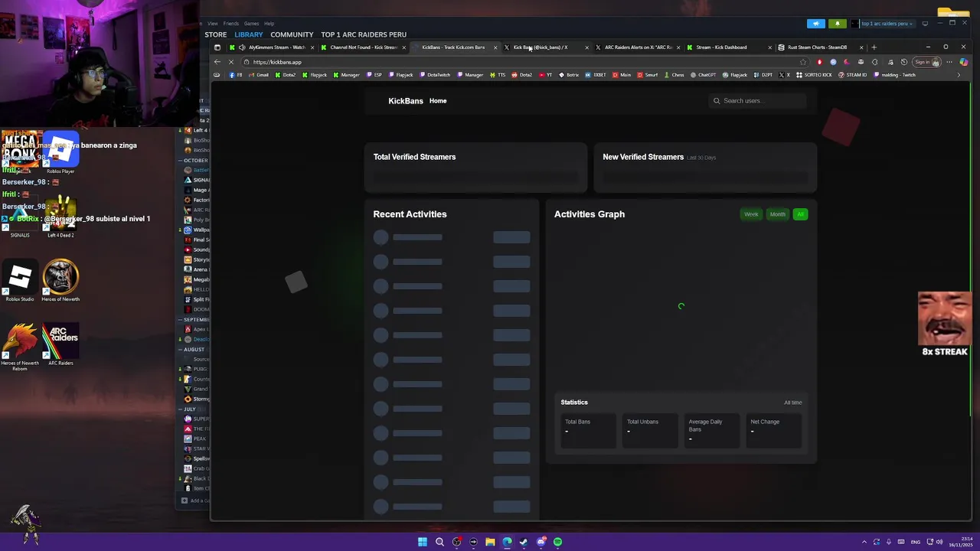980x551 pixels.
Task: Open Windows taskbar search
Action: pos(439,542)
